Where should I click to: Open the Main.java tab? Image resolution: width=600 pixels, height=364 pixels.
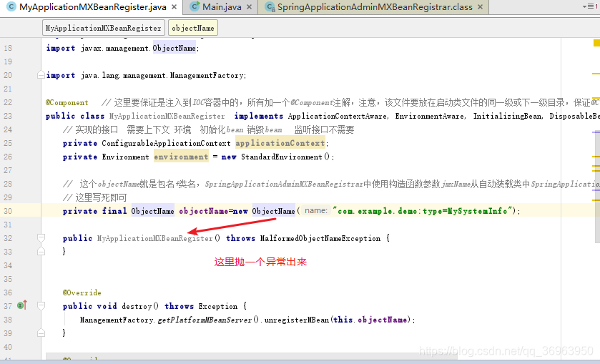pos(222,7)
